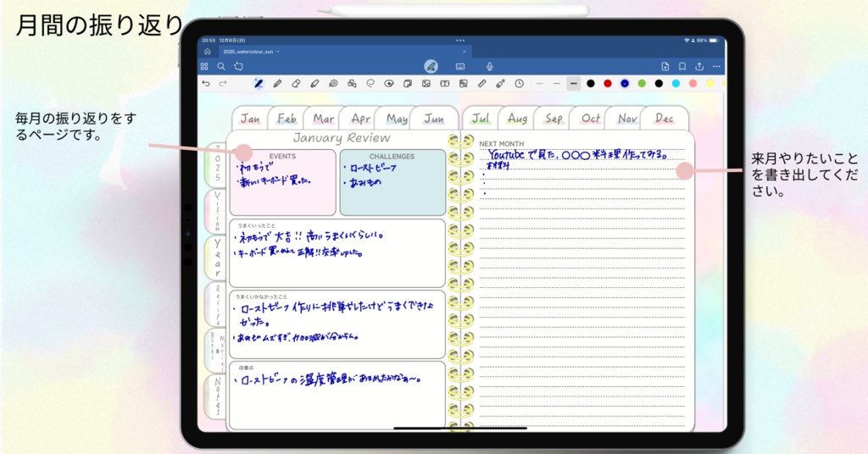Select the shapes tool
The image size is (868, 454).
click(x=352, y=84)
